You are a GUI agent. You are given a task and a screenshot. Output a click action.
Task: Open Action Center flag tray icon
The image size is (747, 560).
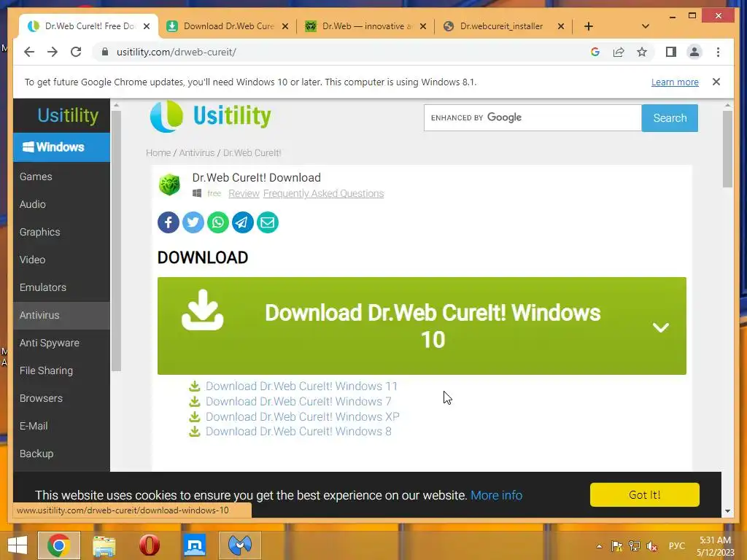[616, 545]
